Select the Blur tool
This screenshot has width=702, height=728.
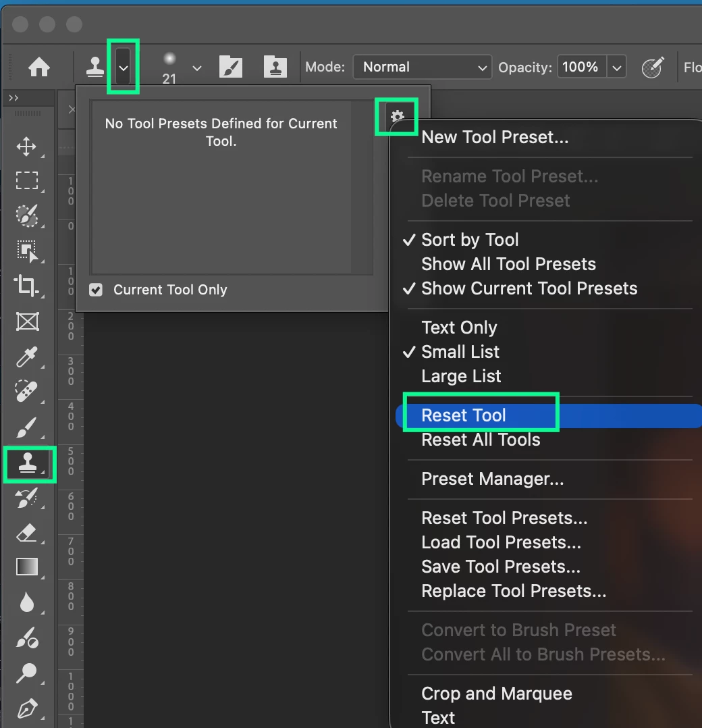tap(27, 602)
